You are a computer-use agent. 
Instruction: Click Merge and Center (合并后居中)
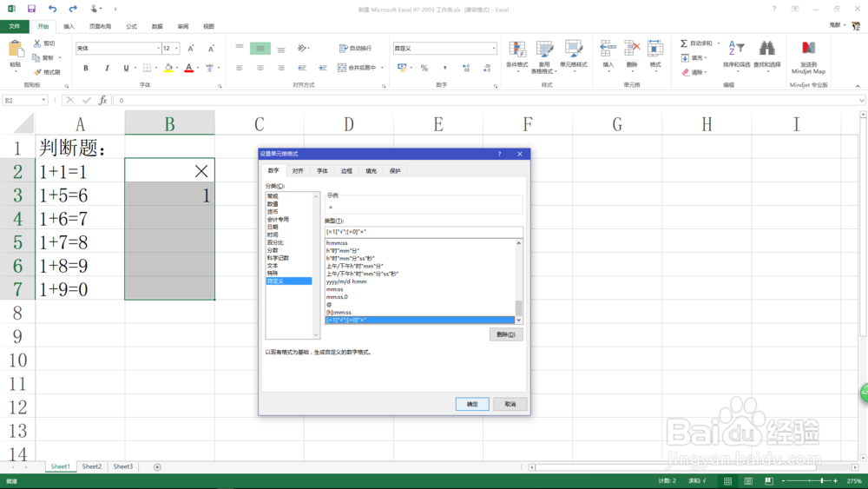pyautogui.click(x=357, y=68)
